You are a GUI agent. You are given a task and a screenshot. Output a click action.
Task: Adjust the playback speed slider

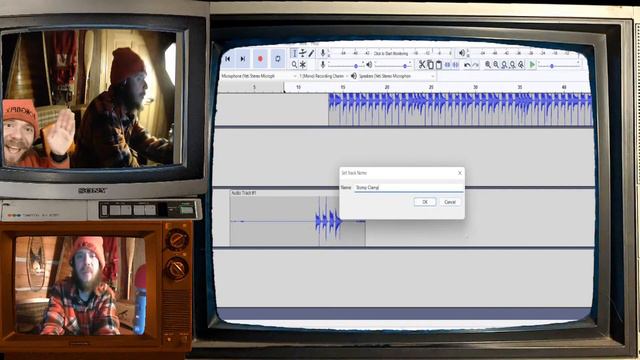[552, 66]
